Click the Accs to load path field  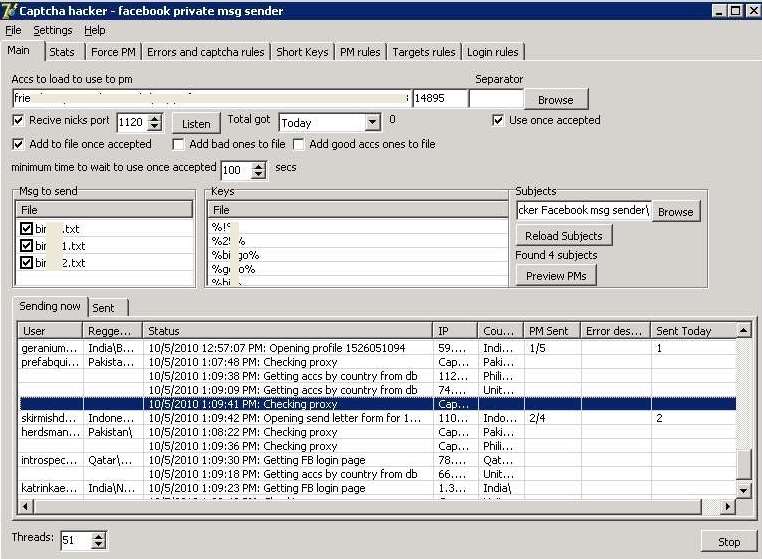(x=211, y=98)
